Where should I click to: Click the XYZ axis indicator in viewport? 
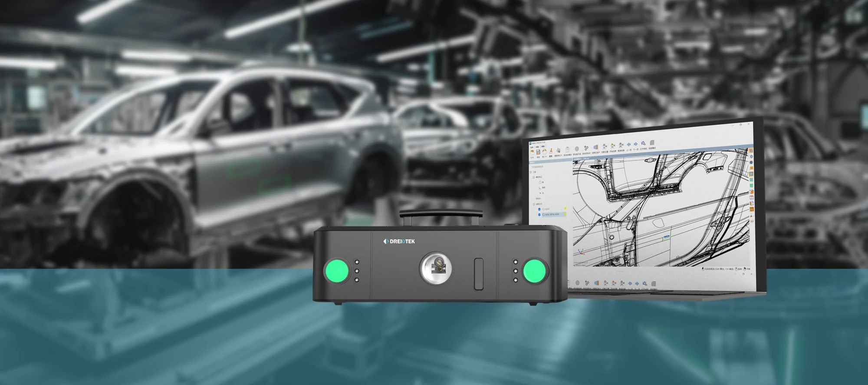tap(581, 252)
